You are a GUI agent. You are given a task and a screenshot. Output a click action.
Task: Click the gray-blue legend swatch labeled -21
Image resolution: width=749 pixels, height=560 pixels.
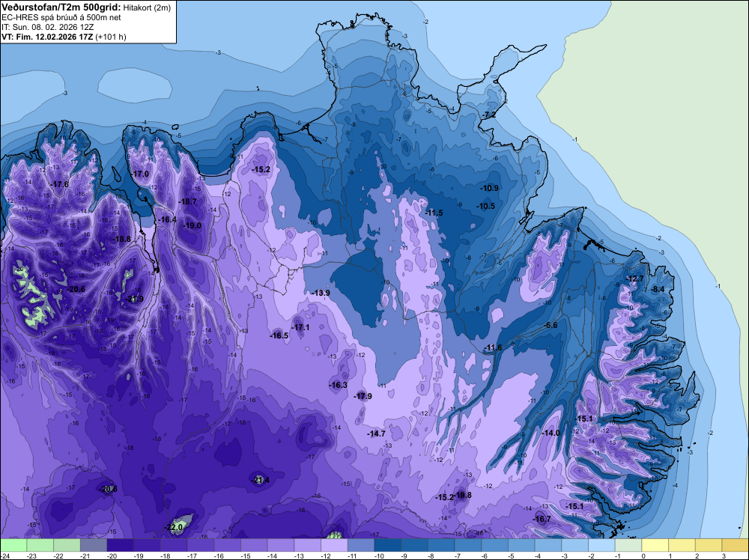click(x=94, y=545)
